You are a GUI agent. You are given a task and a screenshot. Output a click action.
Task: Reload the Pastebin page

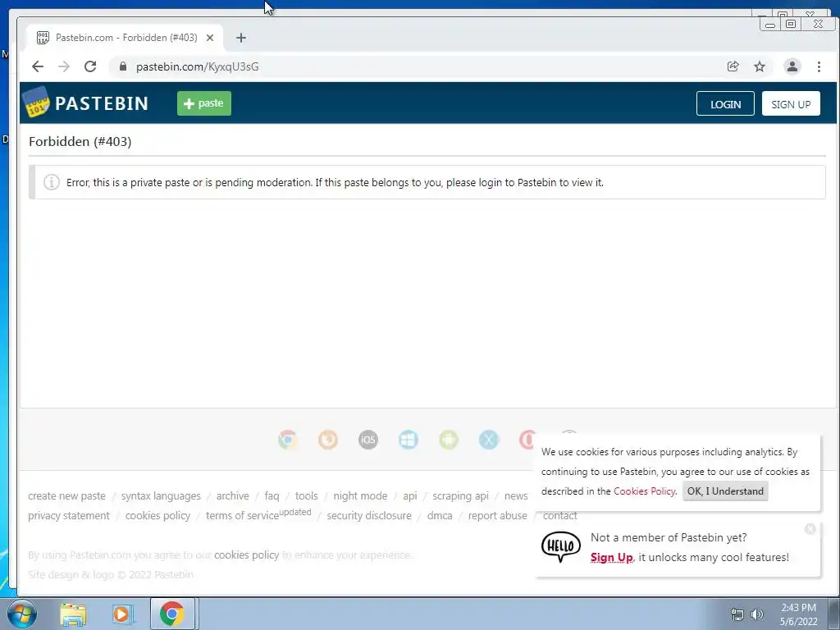[x=90, y=66]
